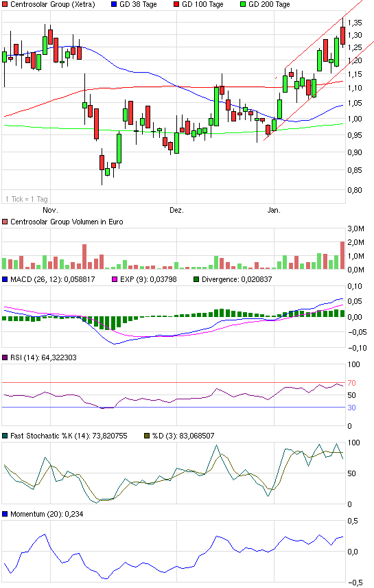
Task: Click the 1,35 price axis value
Action: point(355,23)
